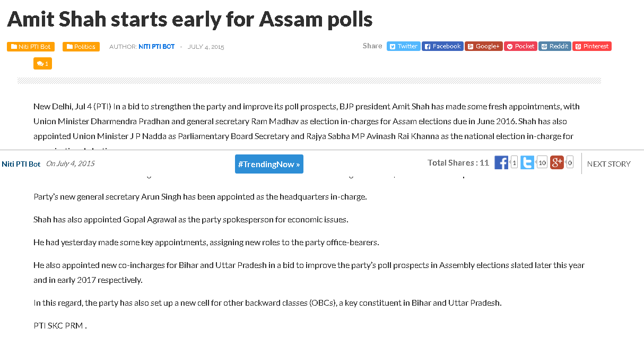Open the Niti PTI Bot category tag
This screenshot has width=644, height=337.
click(x=30, y=47)
